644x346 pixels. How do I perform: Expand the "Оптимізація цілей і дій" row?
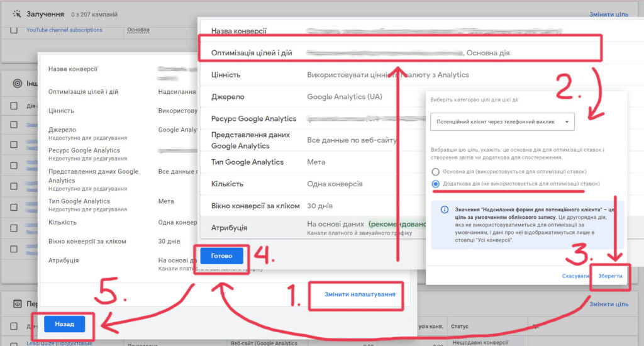pyautogui.click(x=400, y=53)
